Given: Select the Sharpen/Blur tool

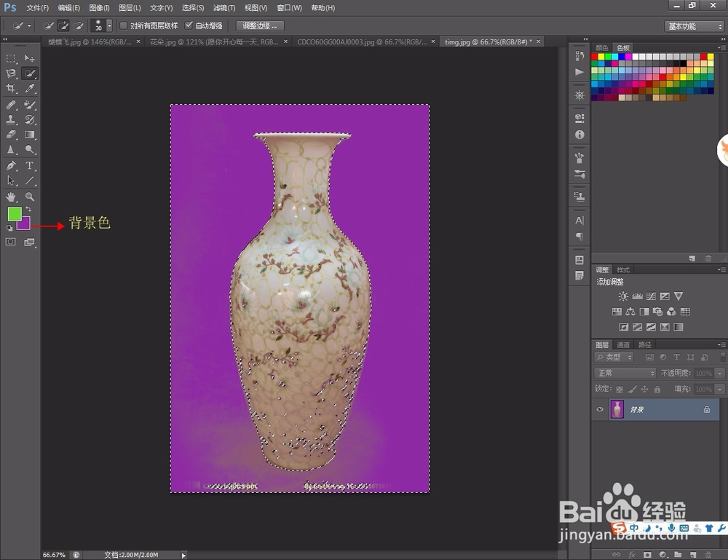Looking at the screenshot, I should click(11, 149).
